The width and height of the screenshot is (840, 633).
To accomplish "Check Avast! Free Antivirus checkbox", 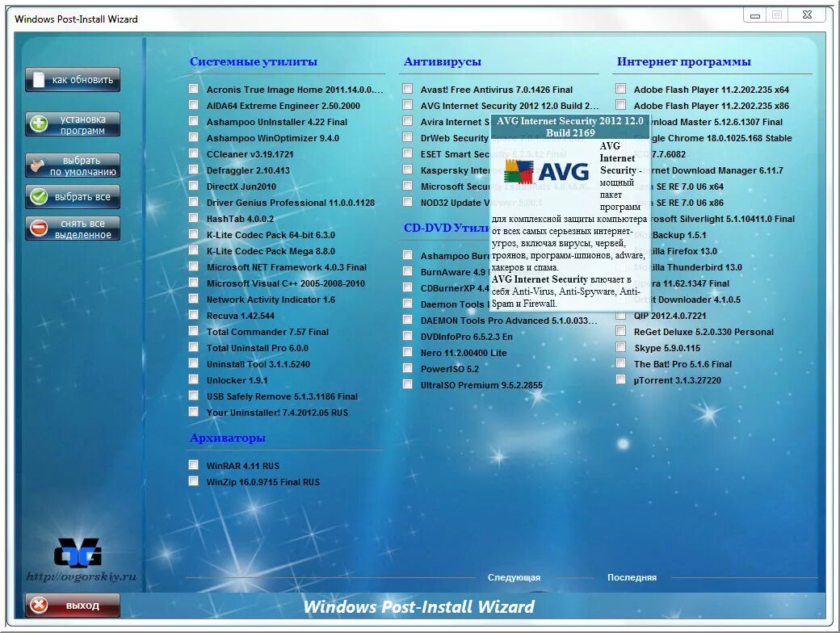I will [408, 88].
